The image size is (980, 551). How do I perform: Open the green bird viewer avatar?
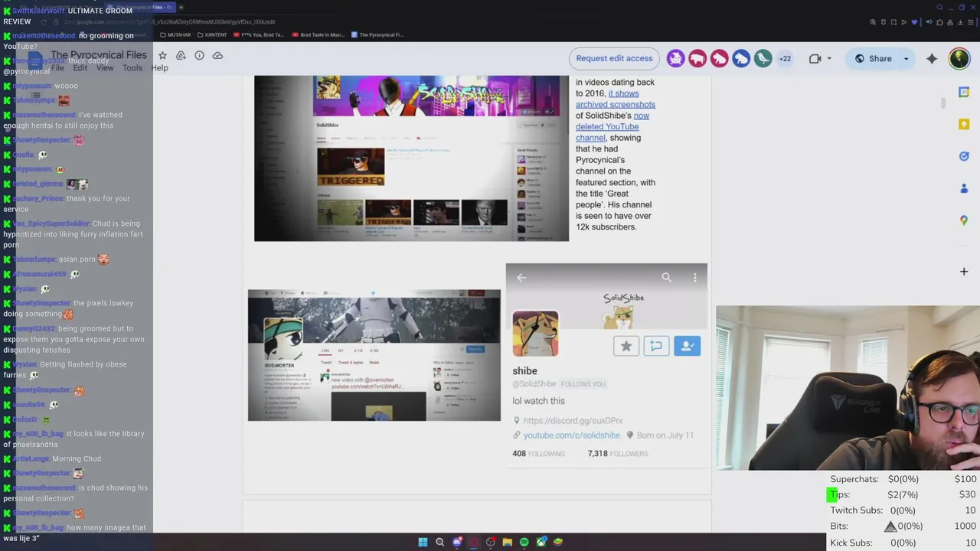[x=763, y=58]
